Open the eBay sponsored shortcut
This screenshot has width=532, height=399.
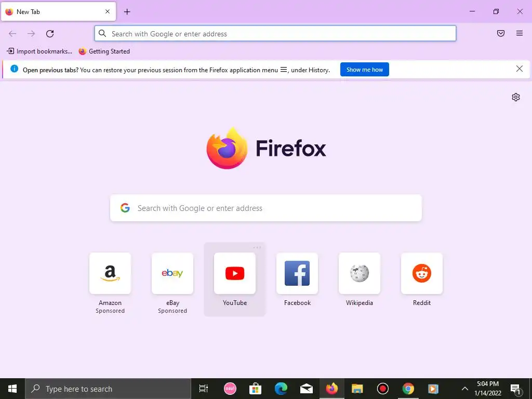(x=172, y=273)
